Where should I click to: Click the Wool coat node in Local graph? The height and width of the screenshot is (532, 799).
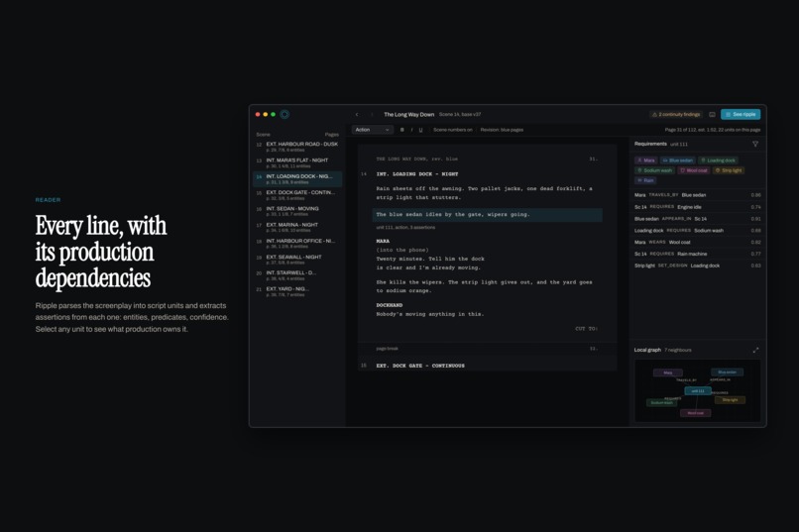696,413
